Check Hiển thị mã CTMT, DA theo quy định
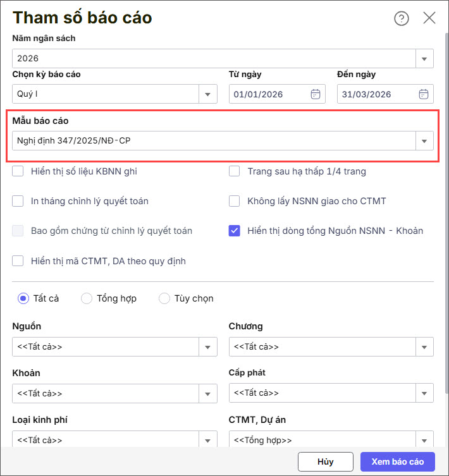449x476 pixels. coord(18,260)
